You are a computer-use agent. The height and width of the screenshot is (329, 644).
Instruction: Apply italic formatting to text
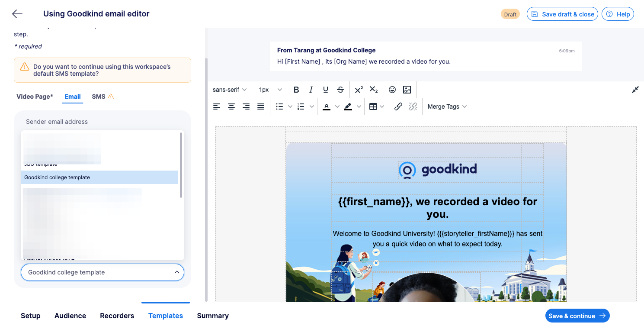point(311,90)
